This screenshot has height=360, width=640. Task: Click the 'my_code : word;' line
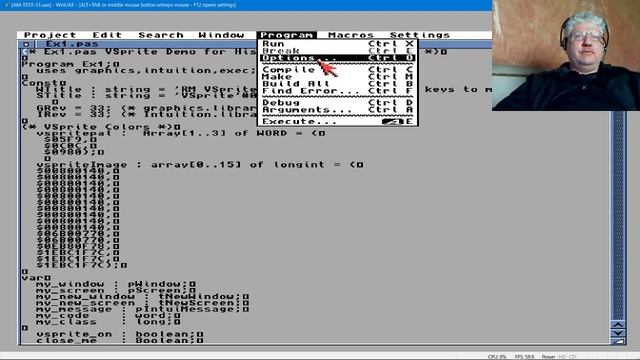(108, 316)
